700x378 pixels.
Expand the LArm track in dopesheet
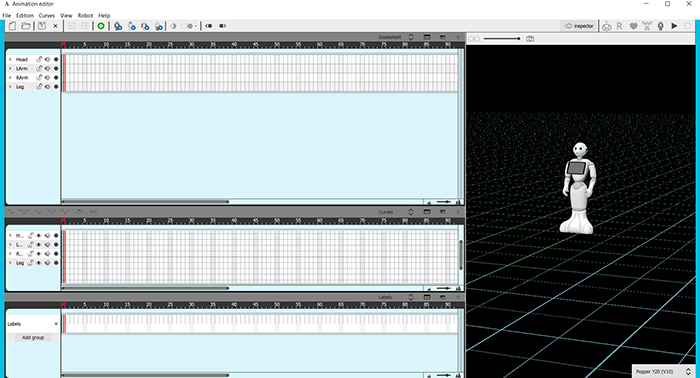click(10, 69)
